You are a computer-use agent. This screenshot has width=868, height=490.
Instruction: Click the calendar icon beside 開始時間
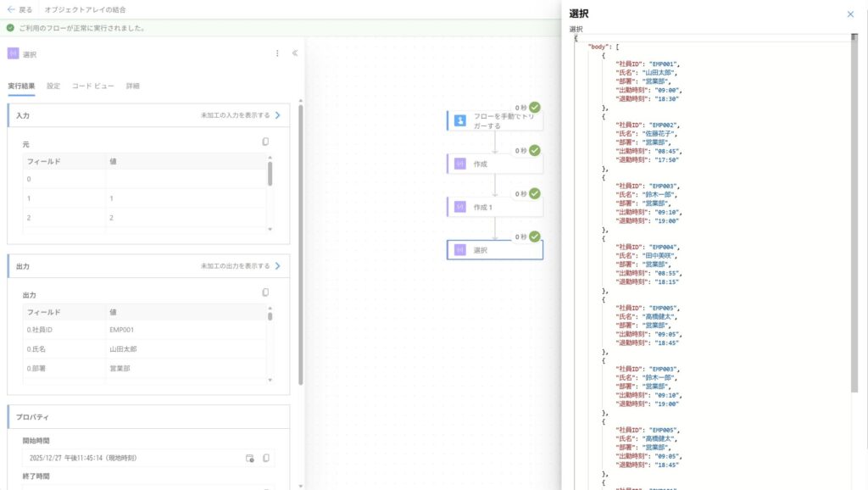[x=250, y=458]
